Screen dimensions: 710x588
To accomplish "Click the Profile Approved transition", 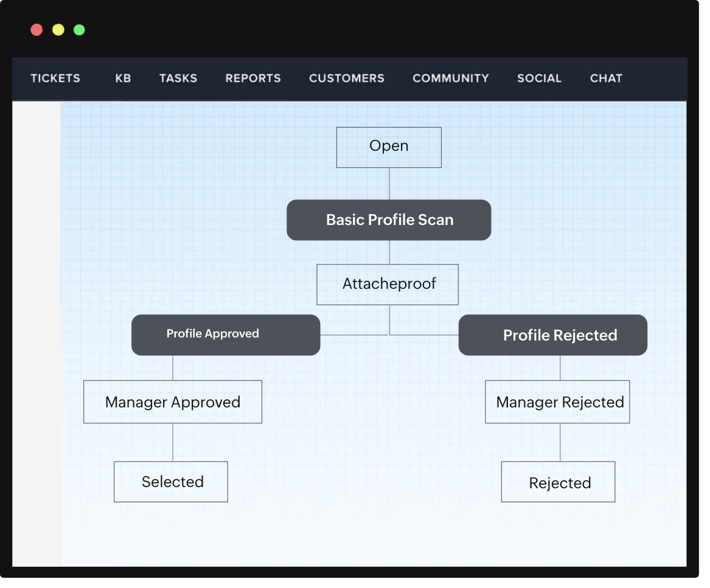I will coord(226,334).
